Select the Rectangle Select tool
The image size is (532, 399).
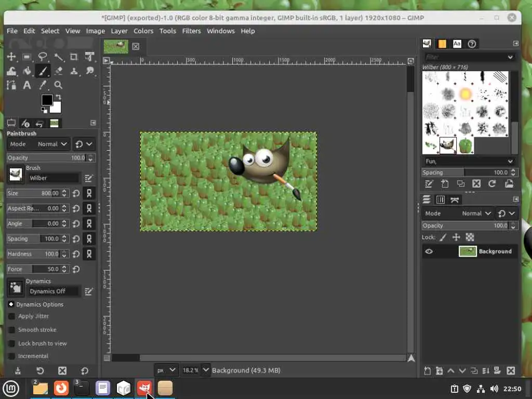(x=27, y=57)
